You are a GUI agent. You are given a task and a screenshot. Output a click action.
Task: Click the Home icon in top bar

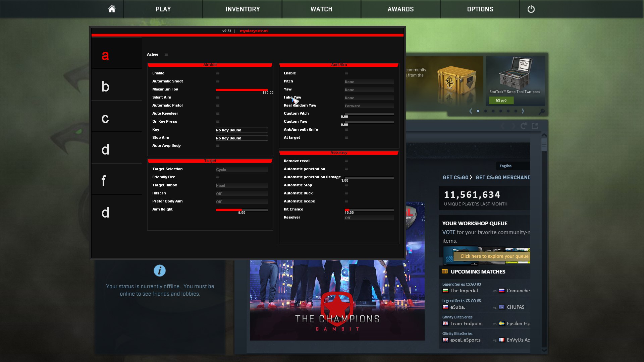tap(112, 9)
